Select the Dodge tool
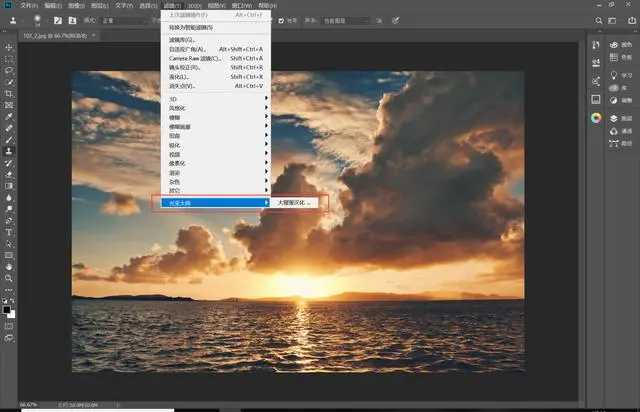This screenshot has width=640, height=412. pyautogui.click(x=9, y=209)
